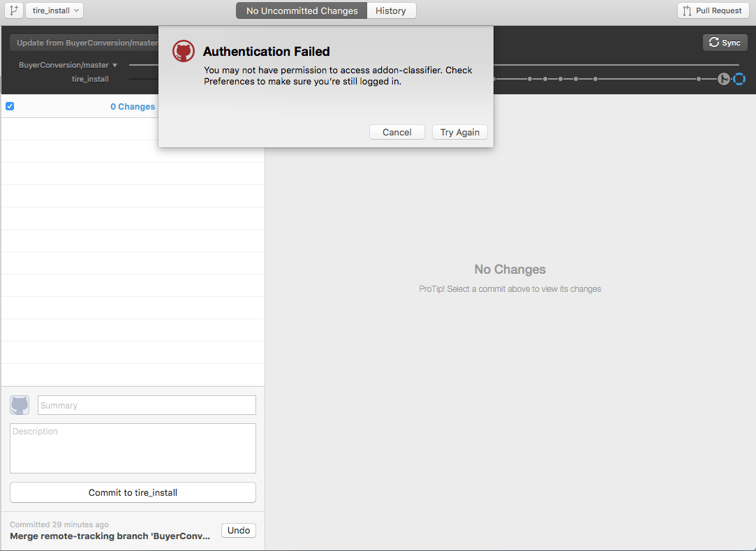Undo the merge commit
The width and height of the screenshot is (756, 551).
tap(238, 530)
